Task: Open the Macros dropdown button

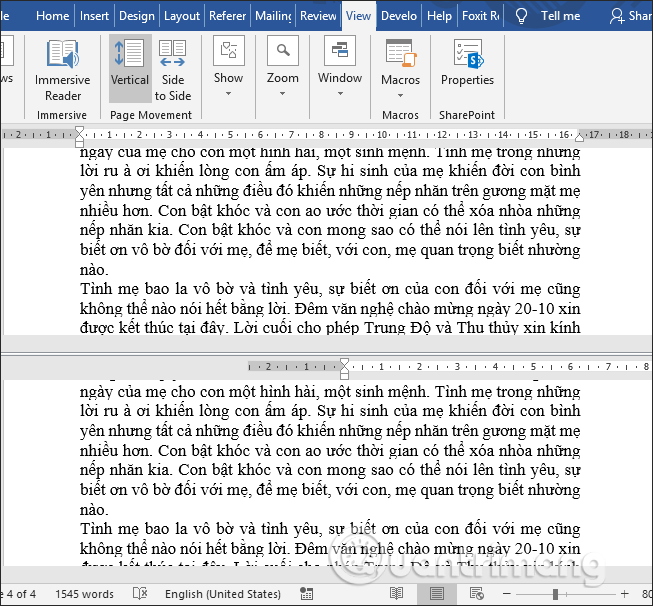Action: click(x=400, y=69)
